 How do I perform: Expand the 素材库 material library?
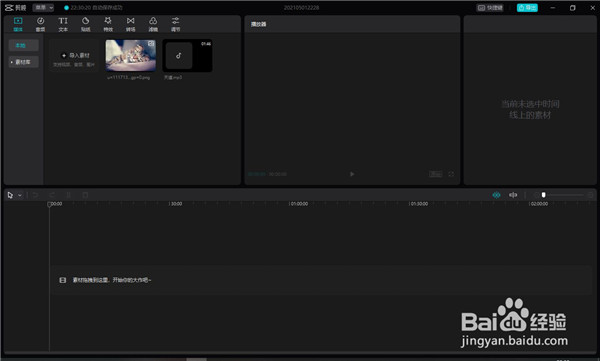click(x=23, y=62)
